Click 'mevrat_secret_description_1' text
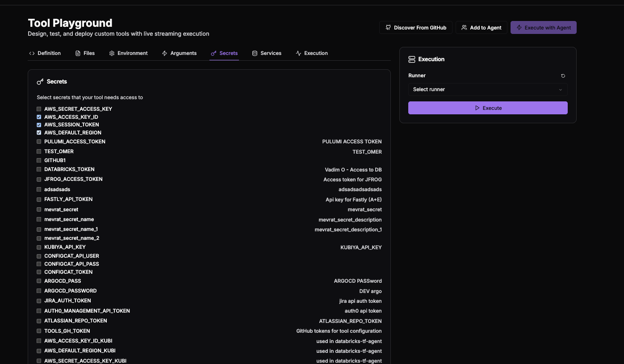The height and width of the screenshot is (364, 624). point(348,230)
